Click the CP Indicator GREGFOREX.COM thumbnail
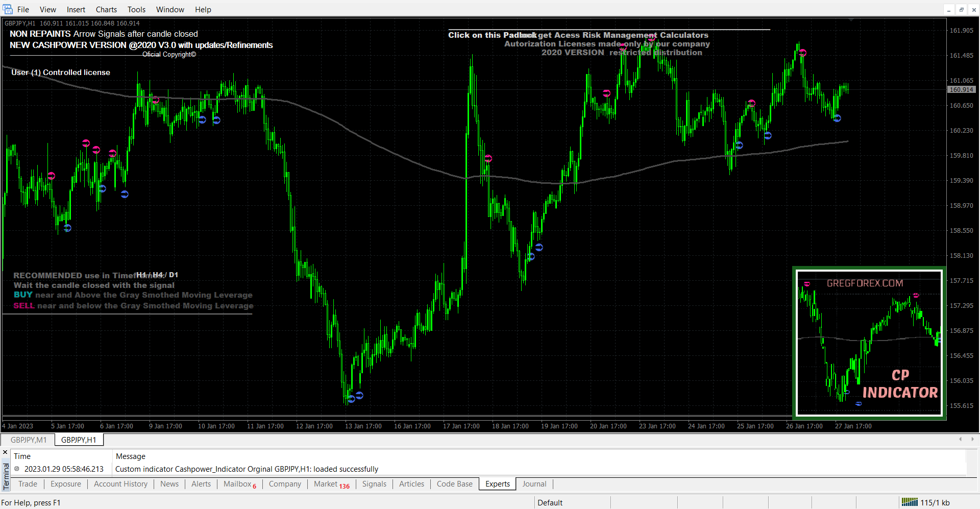 tap(869, 343)
